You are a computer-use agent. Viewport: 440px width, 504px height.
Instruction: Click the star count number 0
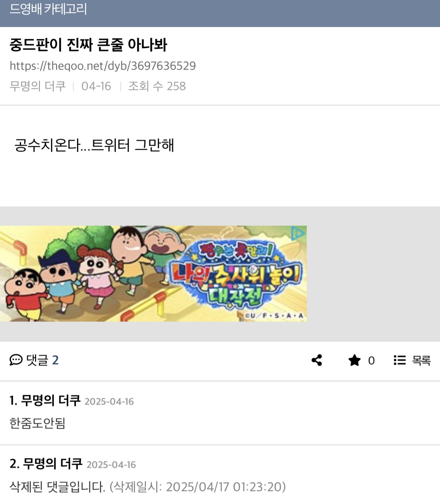371,361
